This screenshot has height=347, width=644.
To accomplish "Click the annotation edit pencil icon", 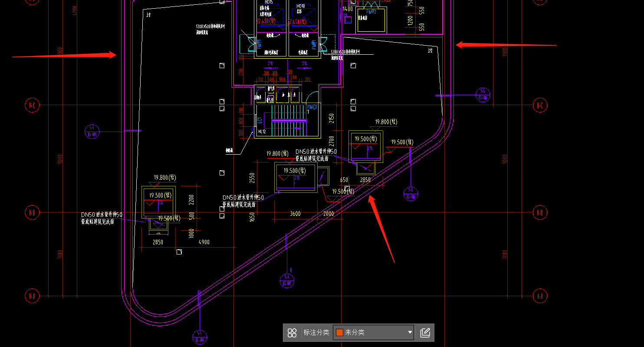I will pos(425,333).
